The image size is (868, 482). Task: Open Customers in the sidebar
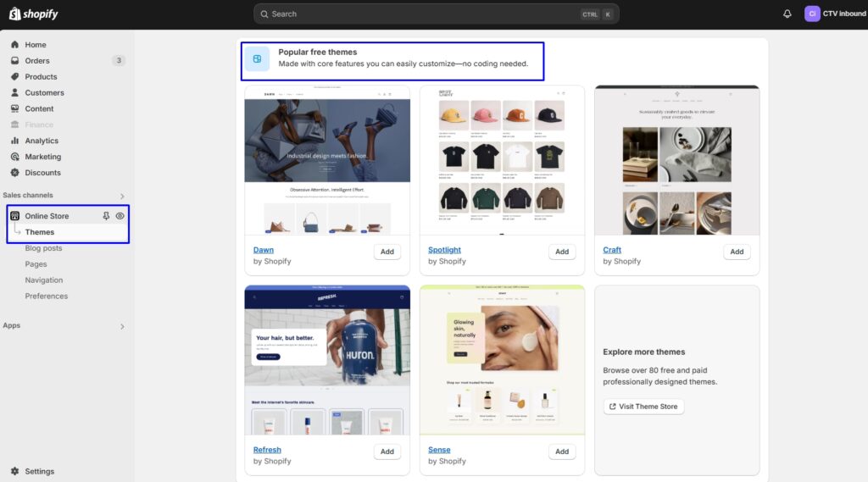click(44, 92)
